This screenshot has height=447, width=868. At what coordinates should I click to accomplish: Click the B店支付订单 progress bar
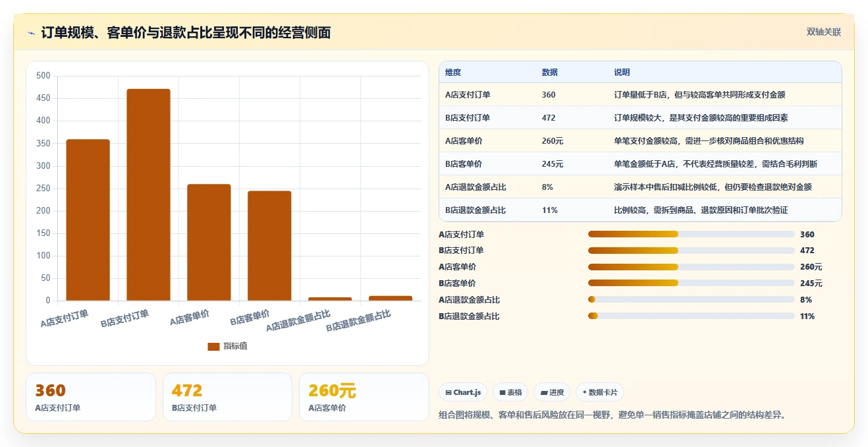[x=691, y=251]
